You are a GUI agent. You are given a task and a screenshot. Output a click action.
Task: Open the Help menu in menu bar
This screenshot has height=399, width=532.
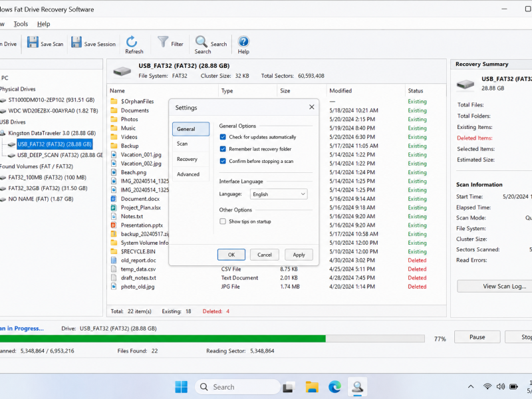point(43,24)
